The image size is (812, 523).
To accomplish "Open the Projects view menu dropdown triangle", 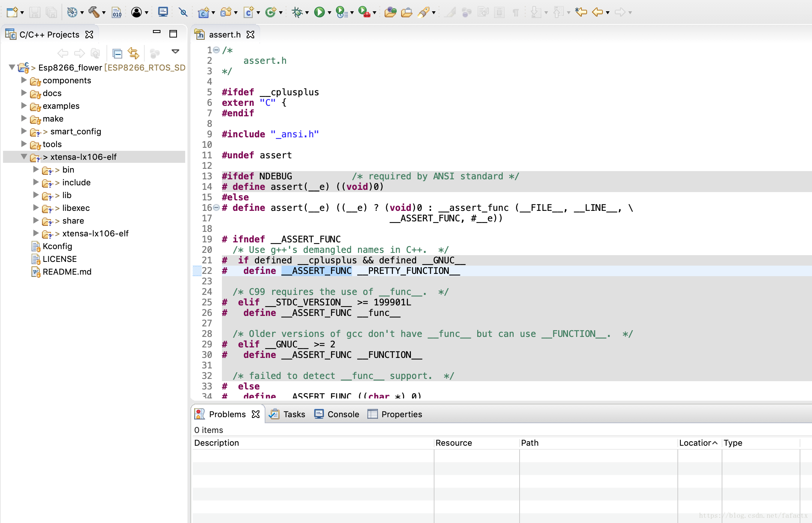I will tap(175, 51).
